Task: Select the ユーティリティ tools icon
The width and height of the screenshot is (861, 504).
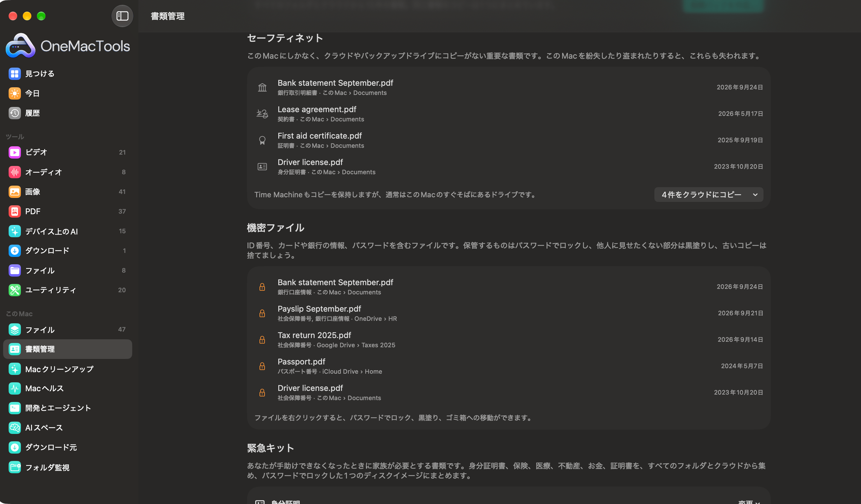Action: click(x=15, y=290)
